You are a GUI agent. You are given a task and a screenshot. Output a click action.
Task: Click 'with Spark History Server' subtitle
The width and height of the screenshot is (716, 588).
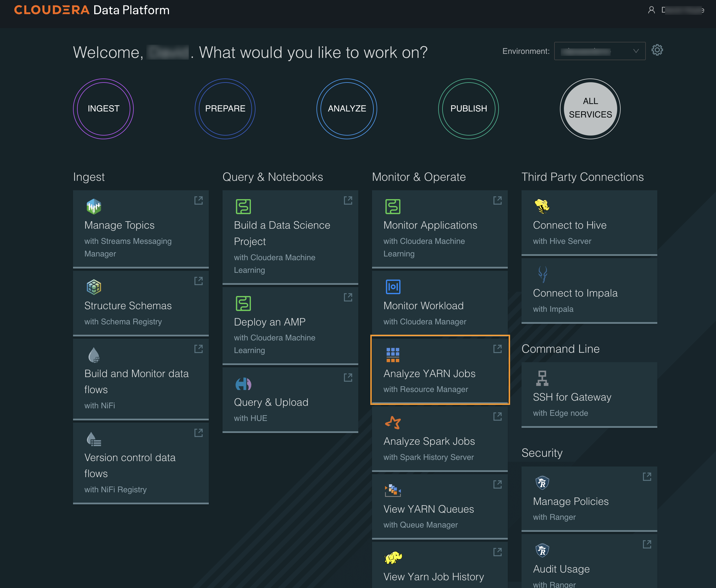[x=428, y=457]
